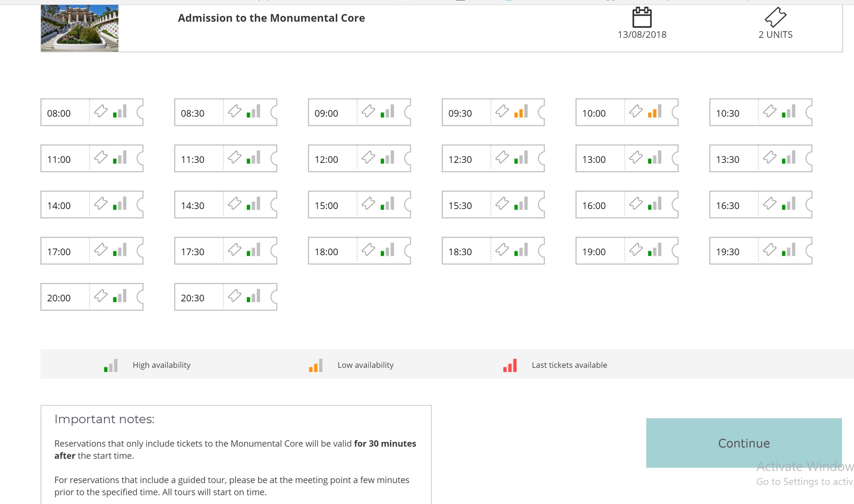Image resolution: width=854 pixels, height=504 pixels.
Task: Click the orange availability bars for 10:00
Action: pos(655,111)
